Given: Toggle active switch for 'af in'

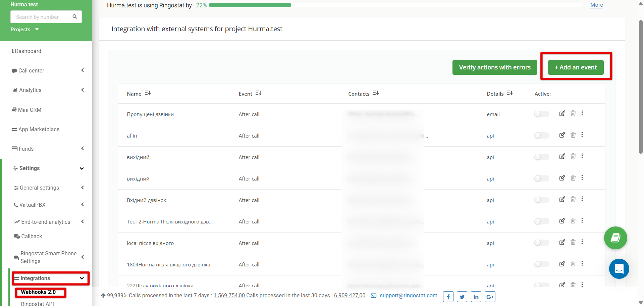Looking at the screenshot, I should tap(542, 136).
